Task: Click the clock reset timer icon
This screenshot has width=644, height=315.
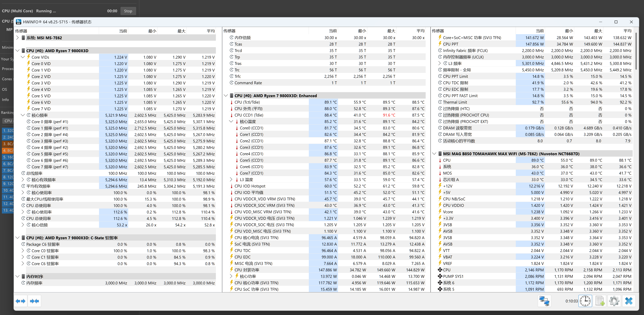Action: click(x=585, y=301)
